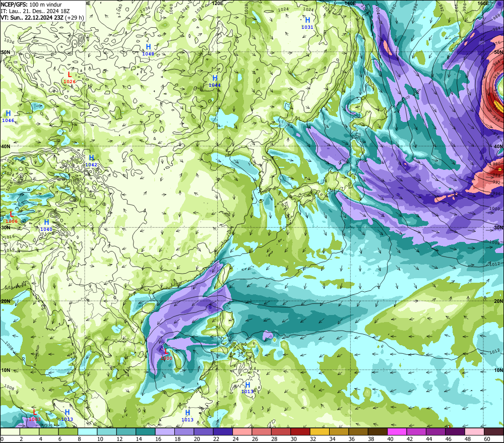504x443 pixels.
Task: Select the H 1042 high pressure marker
Action: coord(91,161)
